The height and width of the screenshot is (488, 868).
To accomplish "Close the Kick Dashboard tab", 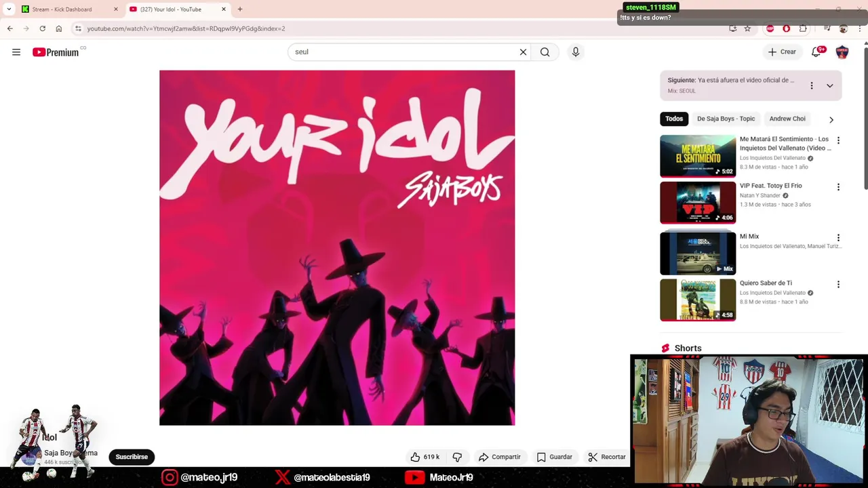I will tap(115, 9).
